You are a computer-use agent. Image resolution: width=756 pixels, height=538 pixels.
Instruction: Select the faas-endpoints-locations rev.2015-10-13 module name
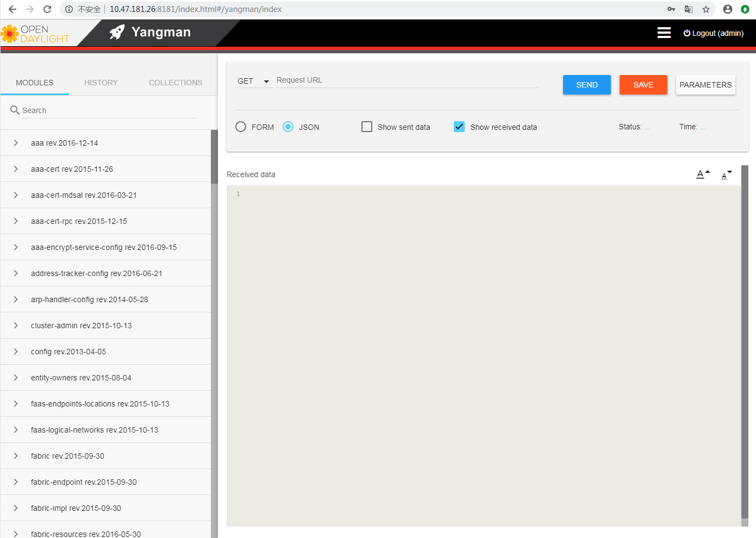click(x=100, y=404)
